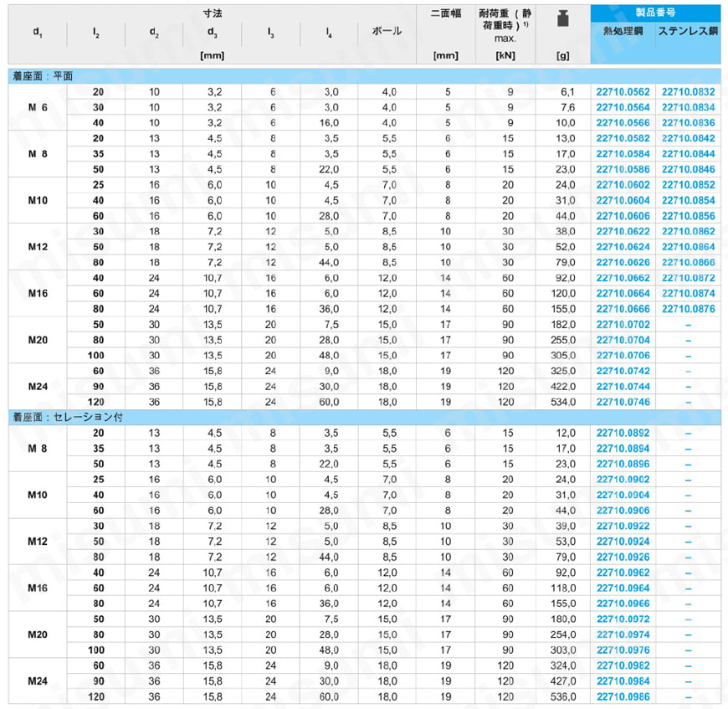Open part number 22710.0626

click(623, 262)
